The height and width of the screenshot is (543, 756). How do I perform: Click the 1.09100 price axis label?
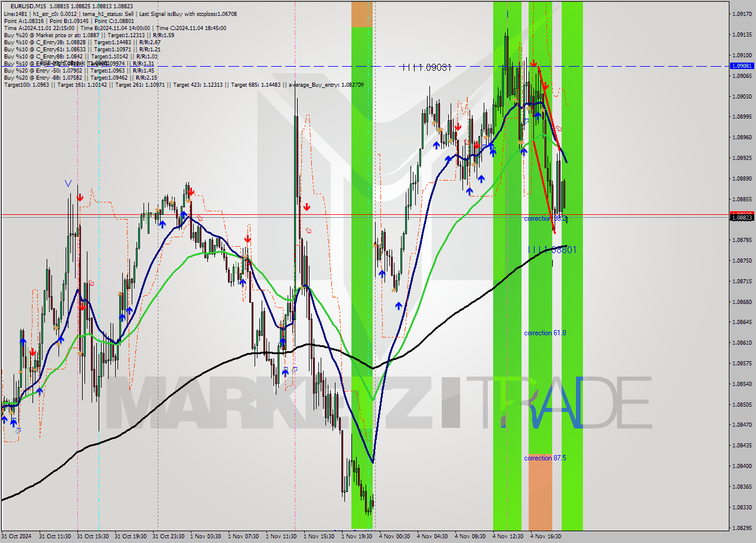(x=742, y=55)
